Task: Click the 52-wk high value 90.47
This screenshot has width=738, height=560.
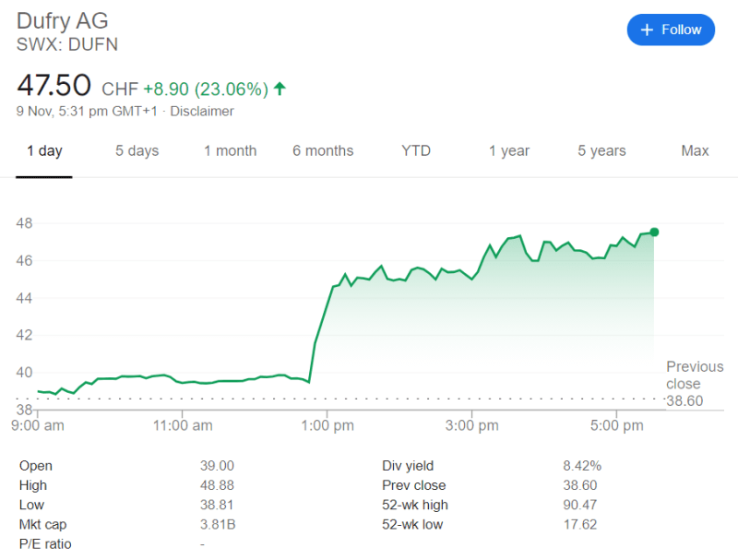Action: [x=580, y=505]
